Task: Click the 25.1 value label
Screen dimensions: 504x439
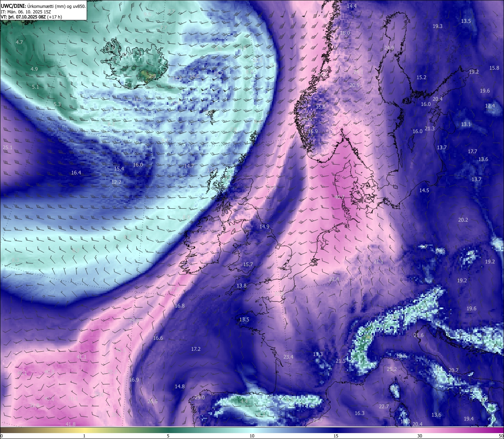Action: (x=7, y=148)
